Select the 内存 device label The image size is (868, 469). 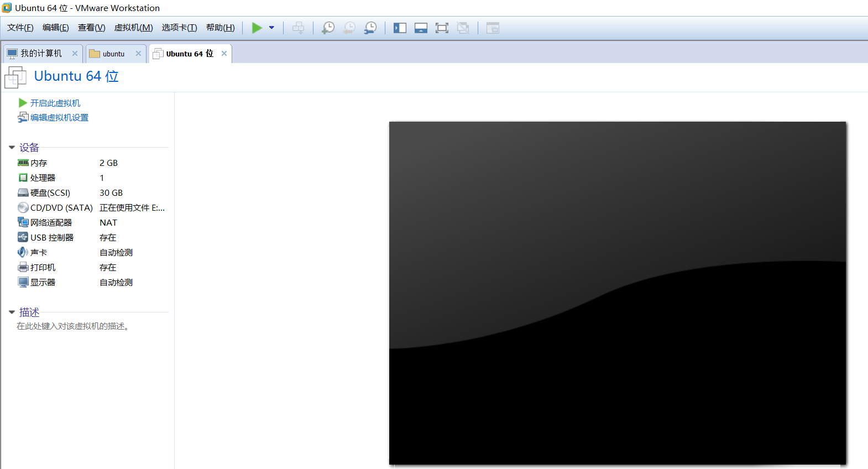click(39, 163)
